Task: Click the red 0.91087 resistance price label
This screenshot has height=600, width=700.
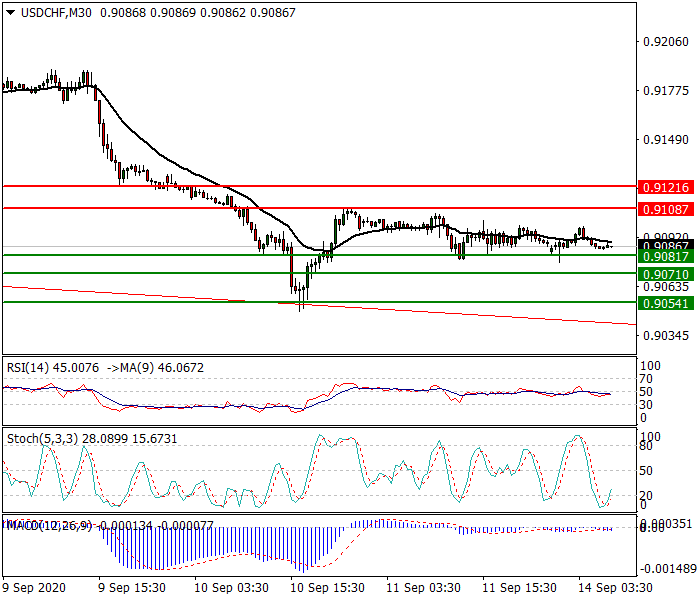Action: 666,209
